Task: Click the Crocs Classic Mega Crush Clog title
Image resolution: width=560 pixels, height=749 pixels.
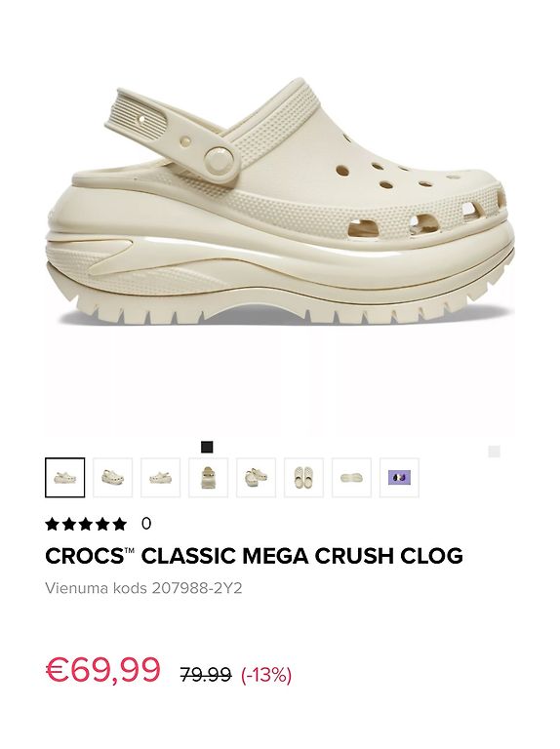Action: coord(254,556)
